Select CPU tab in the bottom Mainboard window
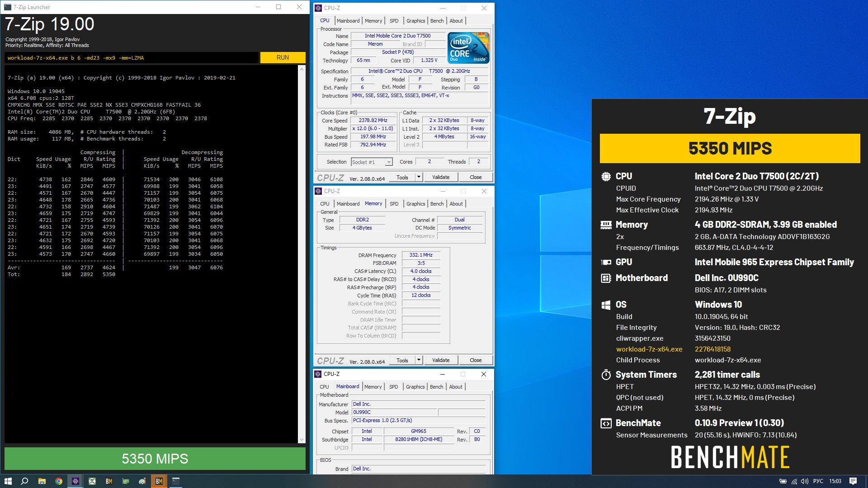868x488 pixels. point(324,387)
